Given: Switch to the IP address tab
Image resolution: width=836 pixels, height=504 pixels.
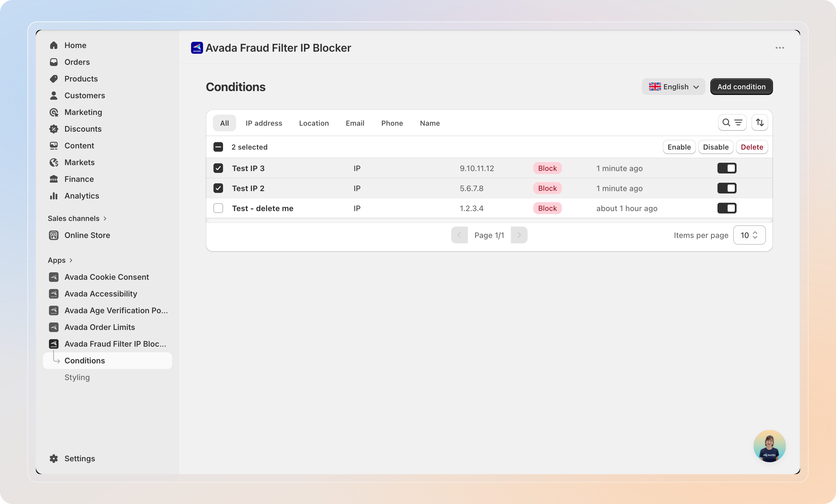Looking at the screenshot, I should (x=264, y=123).
